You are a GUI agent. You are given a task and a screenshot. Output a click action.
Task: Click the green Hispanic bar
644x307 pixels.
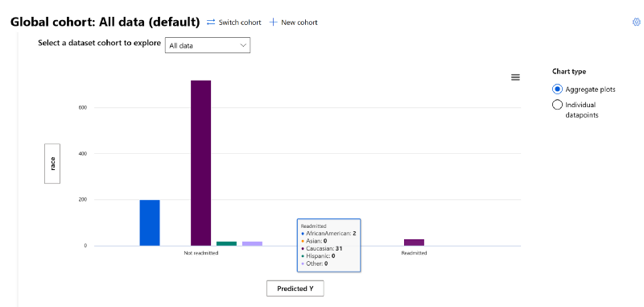pos(226,243)
